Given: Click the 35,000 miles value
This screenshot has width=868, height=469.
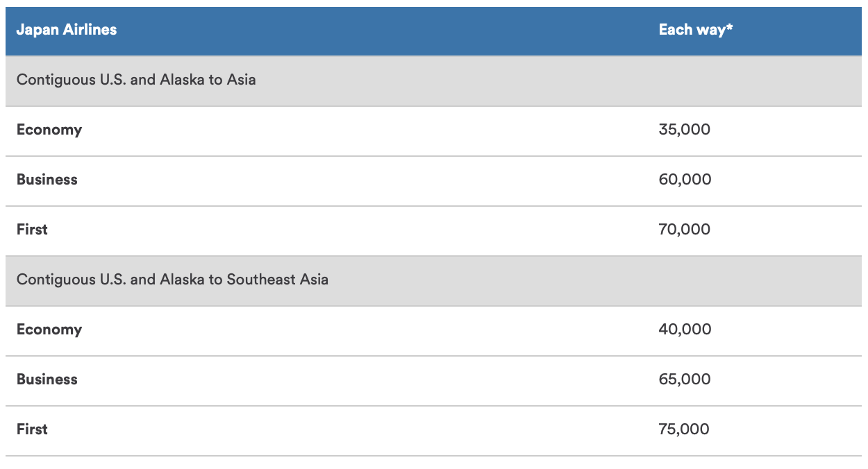Looking at the screenshot, I should (684, 130).
